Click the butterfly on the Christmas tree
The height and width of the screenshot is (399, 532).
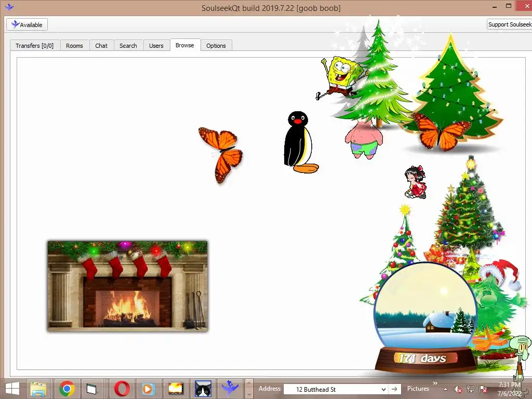coord(442,131)
